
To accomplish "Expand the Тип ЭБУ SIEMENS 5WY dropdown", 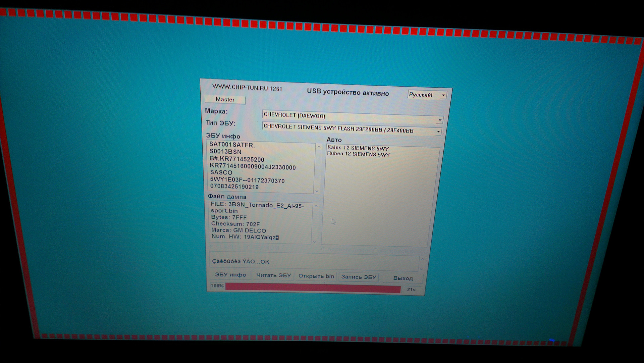I will coord(438,132).
